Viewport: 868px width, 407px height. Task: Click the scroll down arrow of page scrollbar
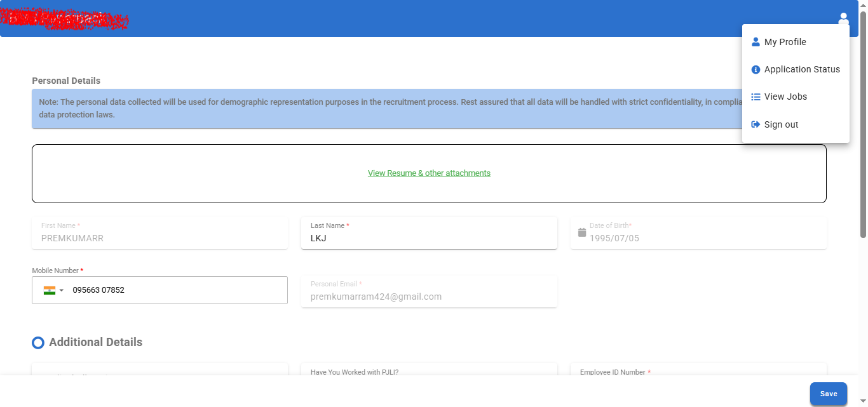[x=863, y=401]
